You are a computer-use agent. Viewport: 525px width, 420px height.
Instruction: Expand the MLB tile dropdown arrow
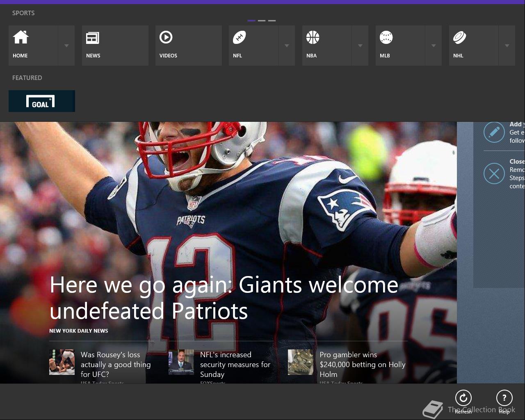click(x=434, y=46)
